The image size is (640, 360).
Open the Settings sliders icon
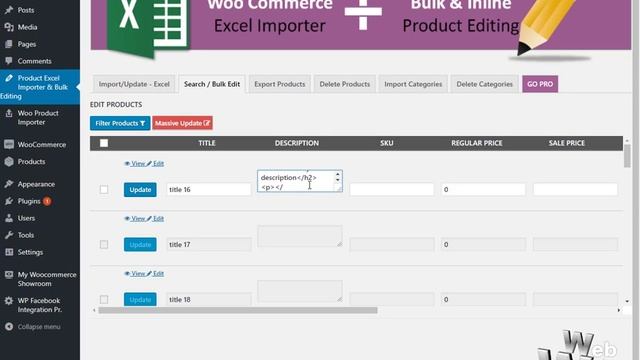point(9,252)
